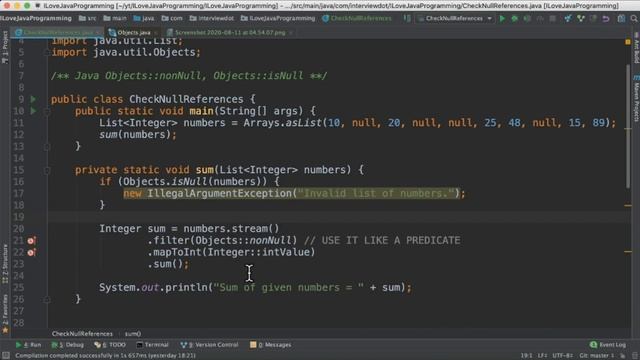640x360 pixels.
Task: Click the highlighted 'new' keyword on line 17
Action: coord(132,193)
